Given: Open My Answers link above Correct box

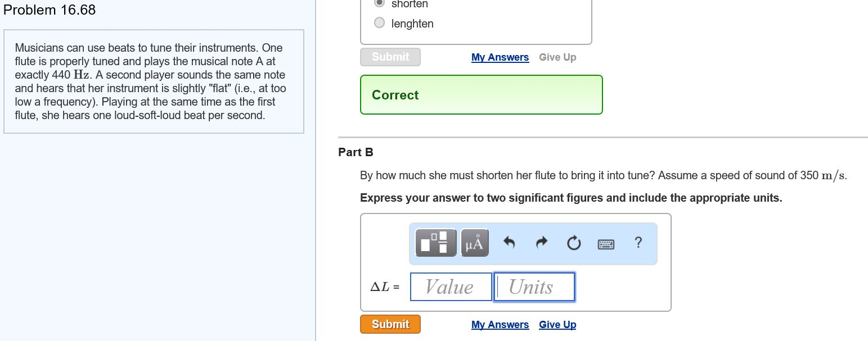Looking at the screenshot, I should [500, 57].
